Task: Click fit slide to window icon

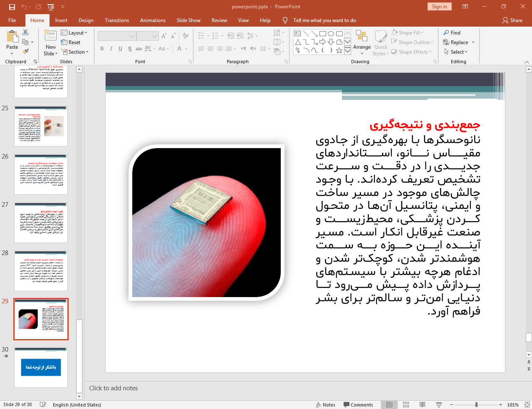Action: [527, 404]
